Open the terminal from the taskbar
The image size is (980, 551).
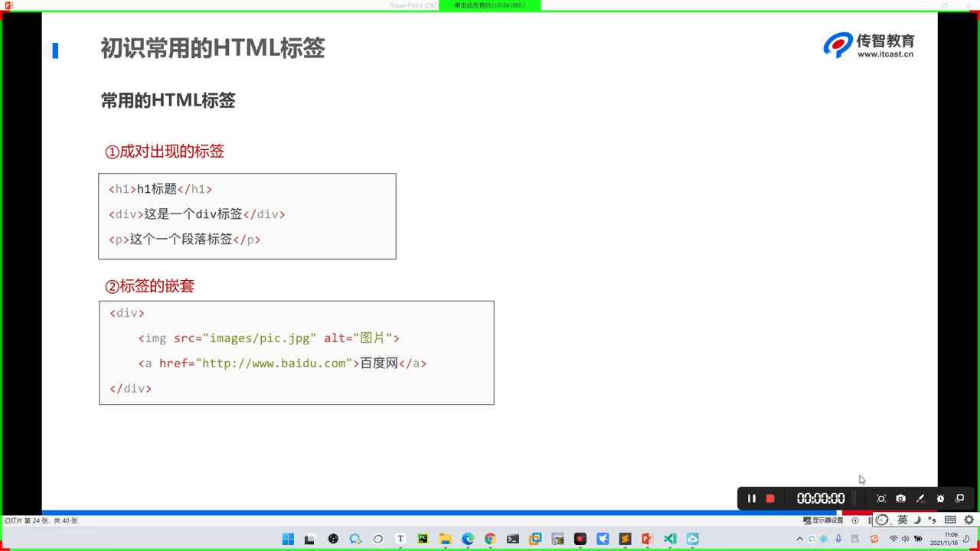point(513,539)
